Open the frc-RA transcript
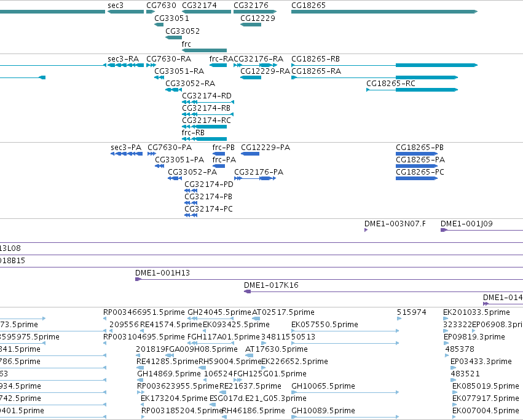523x420 pixels. [218, 65]
